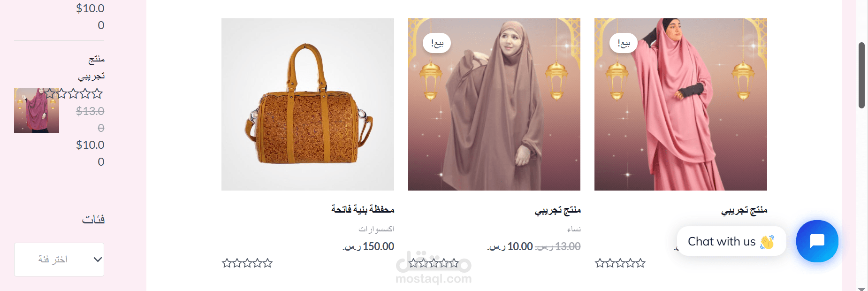Viewport: 868px width, 291px height.
Task: Click the 'Chat with us' popup
Action: tap(731, 241)
